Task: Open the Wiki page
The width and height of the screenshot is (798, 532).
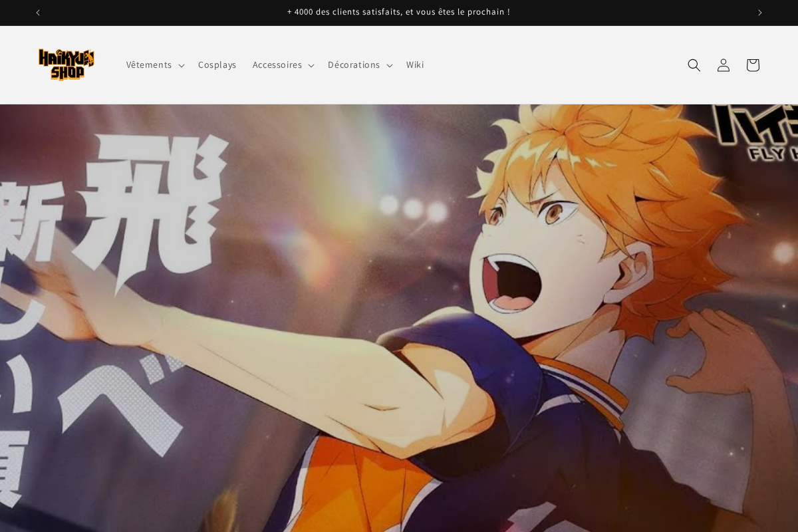Action: [x=416, y=65]
